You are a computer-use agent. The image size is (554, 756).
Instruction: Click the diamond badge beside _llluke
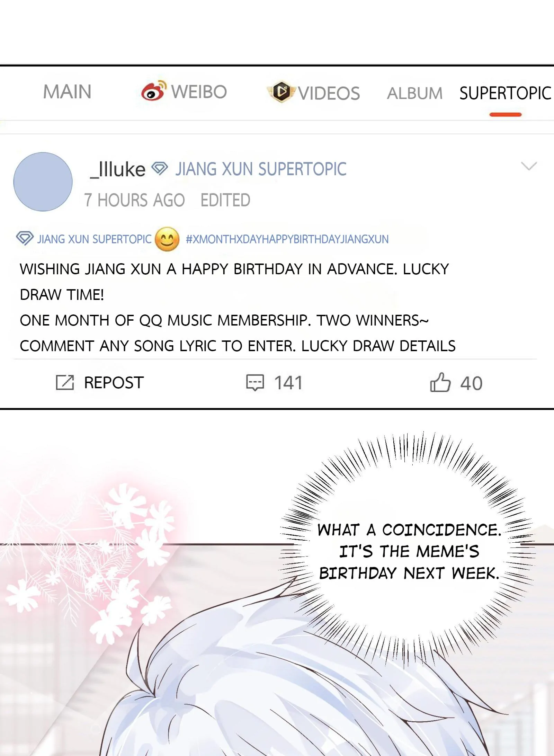pyautogui.click(x=160, y=169)
